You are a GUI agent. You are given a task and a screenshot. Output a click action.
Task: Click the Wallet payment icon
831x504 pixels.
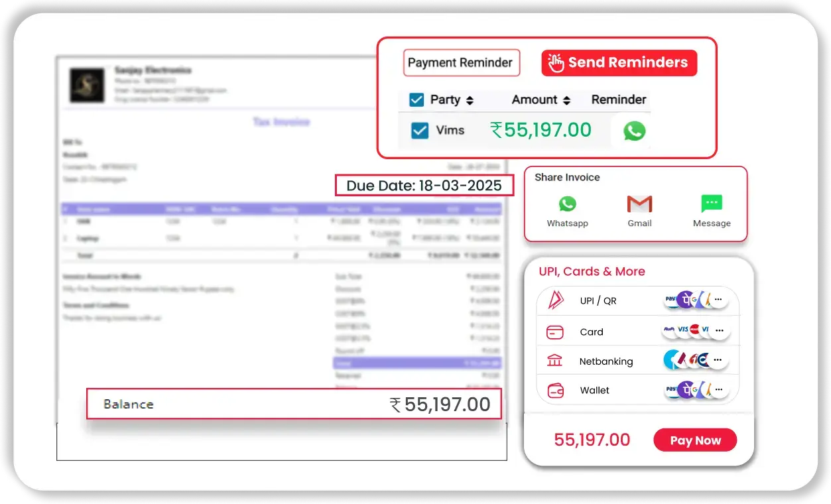click(555, 390)
